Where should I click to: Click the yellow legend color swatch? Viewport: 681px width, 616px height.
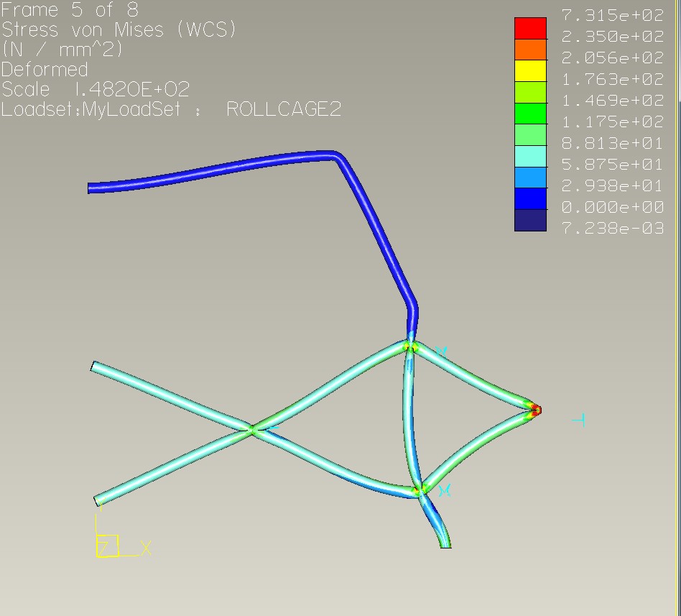(x=530, y=71)
